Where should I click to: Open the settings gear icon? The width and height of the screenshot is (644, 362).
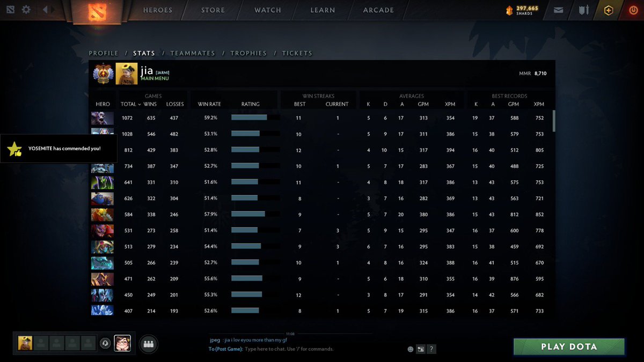(26, 10)
